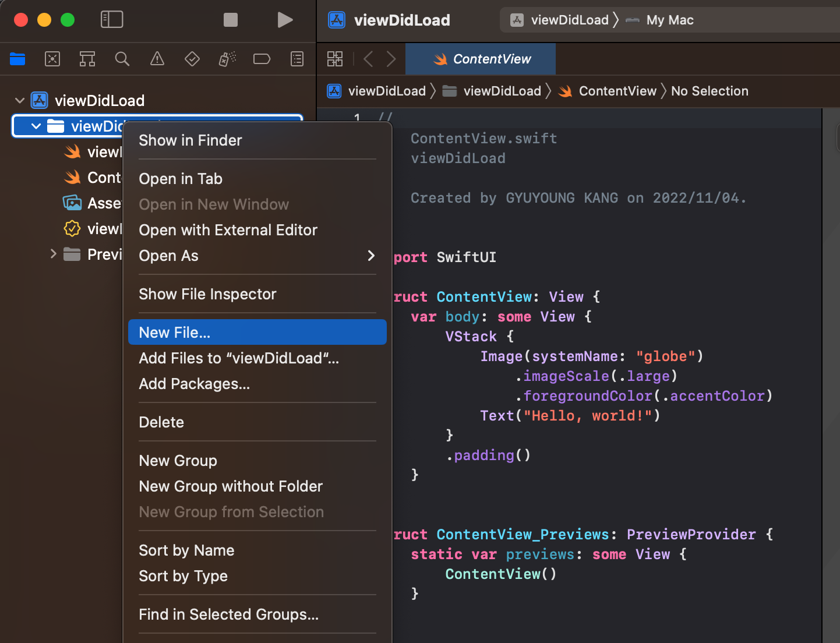Choose Show File Inspector
This screenshot has height=643, width=840.
pos(257,294)
